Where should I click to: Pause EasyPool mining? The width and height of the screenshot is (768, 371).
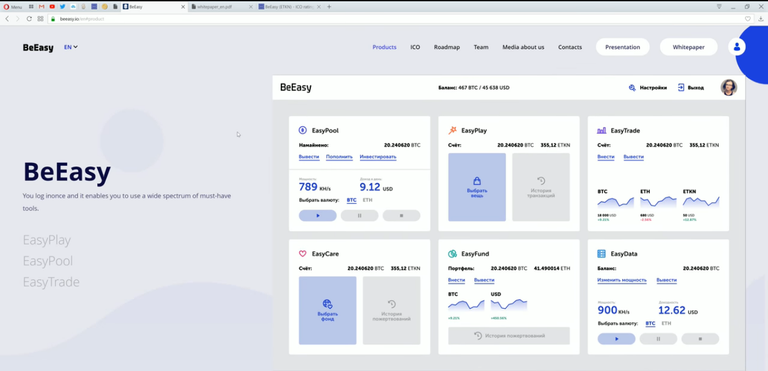click(x=360, y=216)
